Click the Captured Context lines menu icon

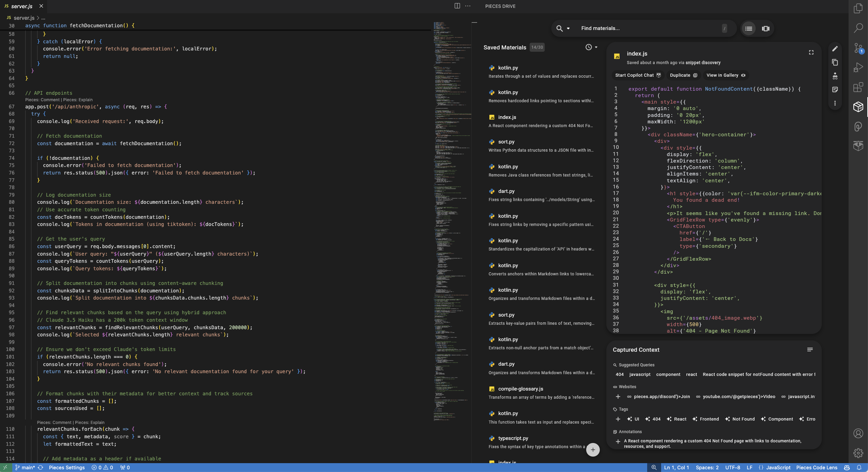tap(810, 350)
